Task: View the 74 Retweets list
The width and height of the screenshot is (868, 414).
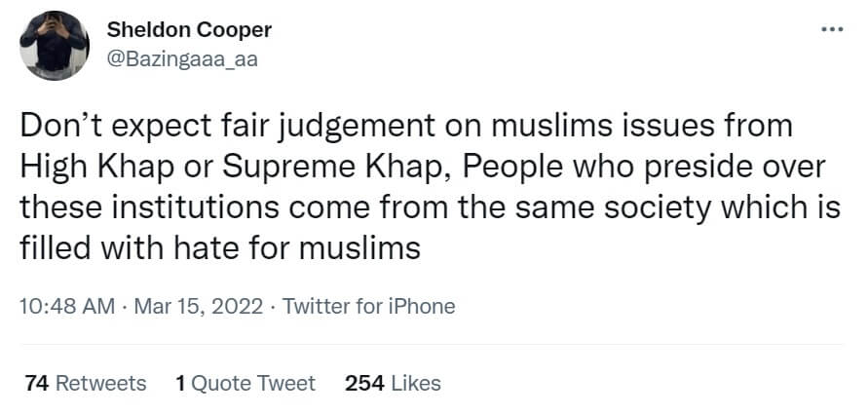Action: tap(86, 383)
